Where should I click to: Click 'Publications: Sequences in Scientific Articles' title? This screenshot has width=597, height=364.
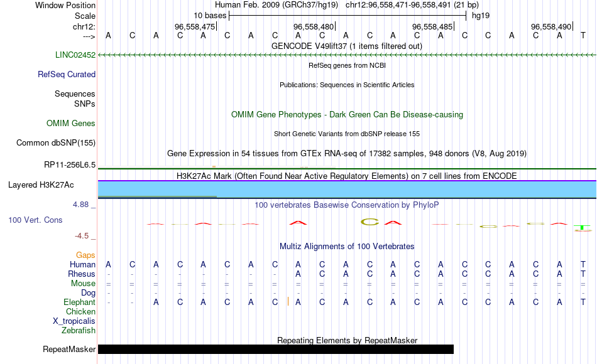[347, 85]
